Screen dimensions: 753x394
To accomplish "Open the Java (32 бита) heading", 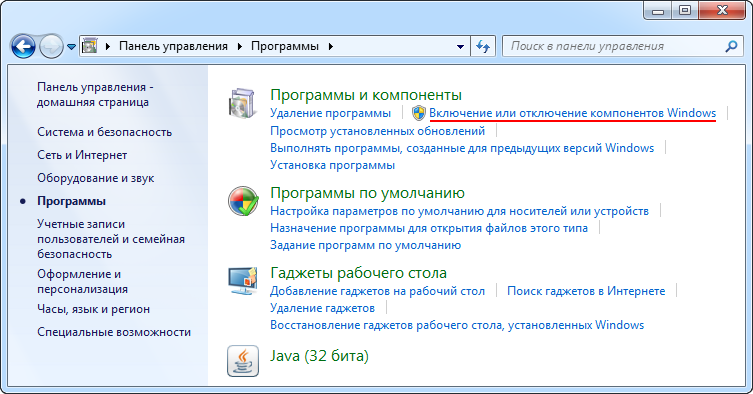I will tap(319, 356).
